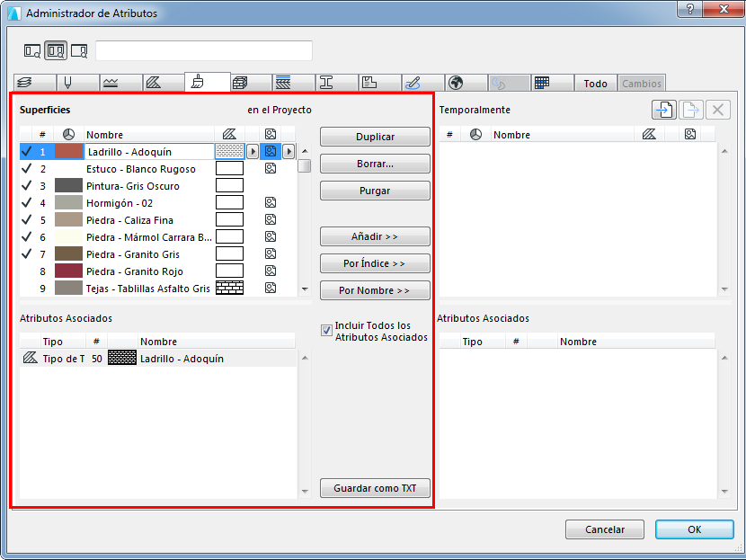Toggle checkmark for Piedra - Mármol Carrara
746x560 pixels.
point(27,237)
